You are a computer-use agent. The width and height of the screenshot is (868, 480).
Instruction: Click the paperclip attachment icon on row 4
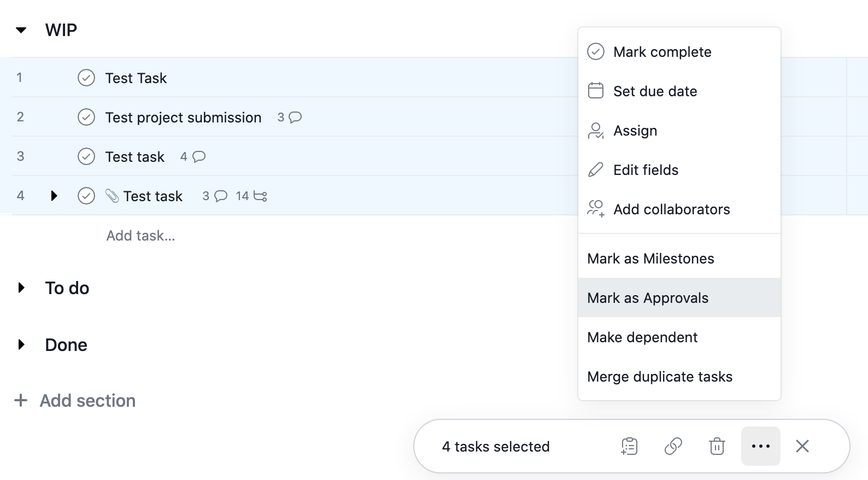tap(112, 196)
